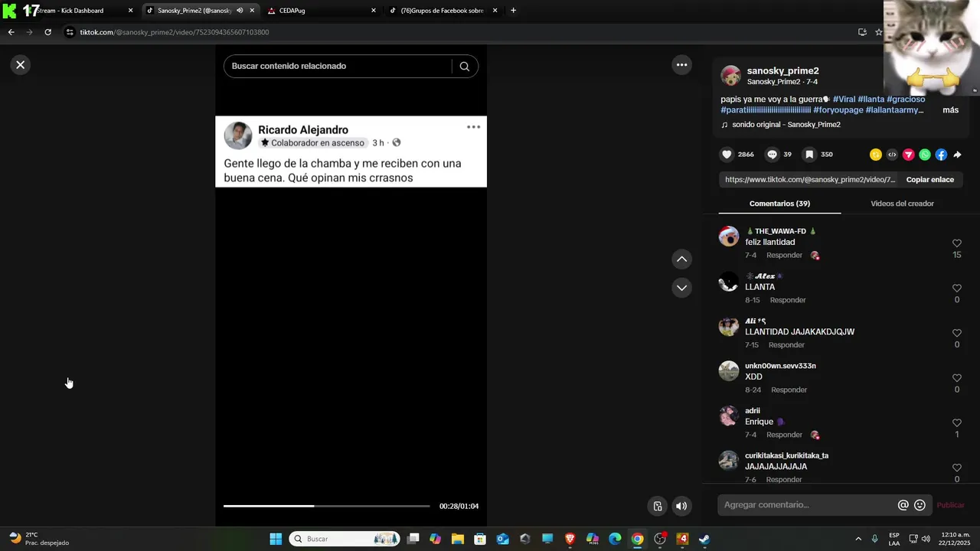Open File Explorer from taskbar
Image resolution: width=980 pixels, height=551 pixels.
(458, 539)
